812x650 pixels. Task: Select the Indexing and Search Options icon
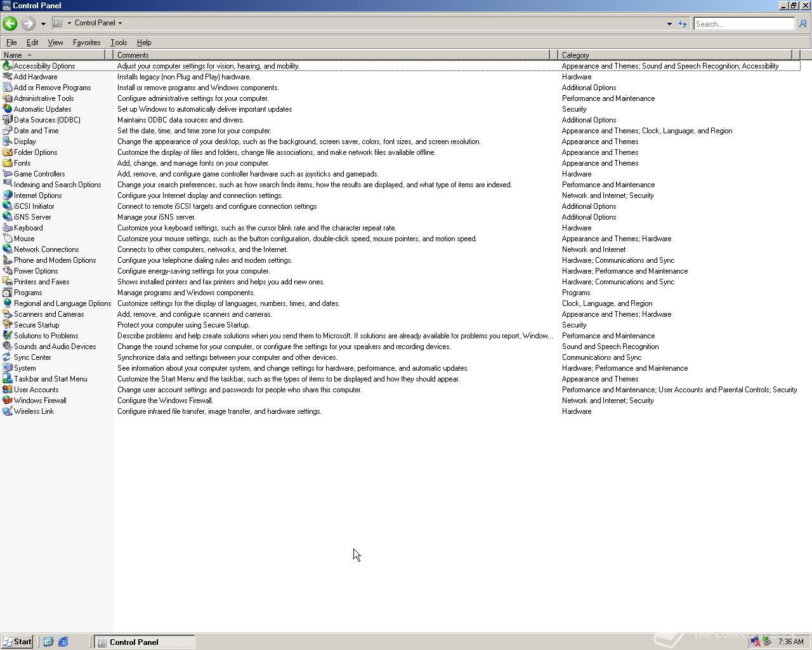8,185
